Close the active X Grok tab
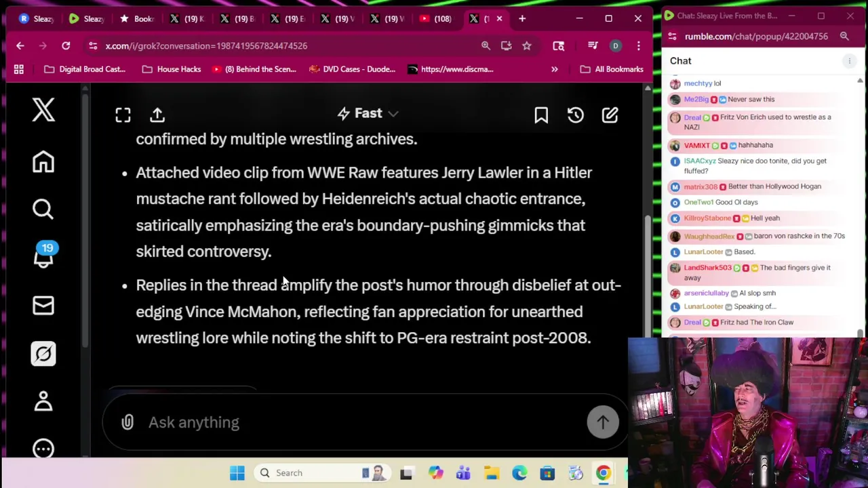 tap(499, 19)
